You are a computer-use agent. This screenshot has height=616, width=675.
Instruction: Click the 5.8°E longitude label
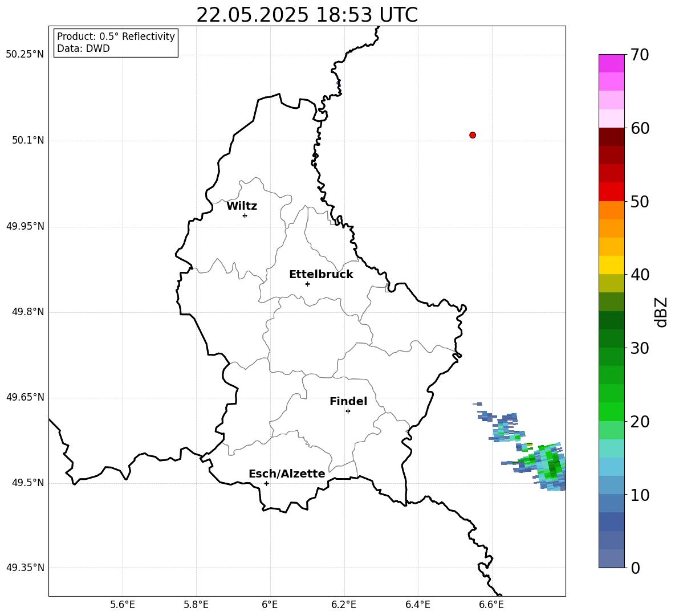196,605
